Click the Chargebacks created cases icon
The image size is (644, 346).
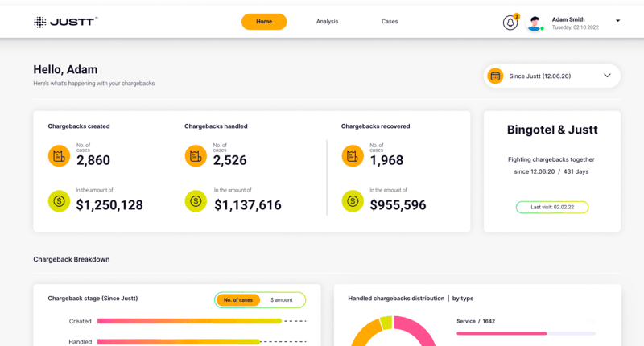60,156
